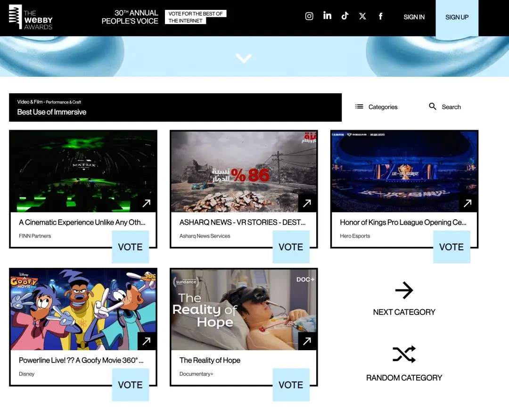Image resolution: width=509 pixels, height=420 pixels.
Task: Open the TikTok social icon
Action: click(x=345, y=16)
